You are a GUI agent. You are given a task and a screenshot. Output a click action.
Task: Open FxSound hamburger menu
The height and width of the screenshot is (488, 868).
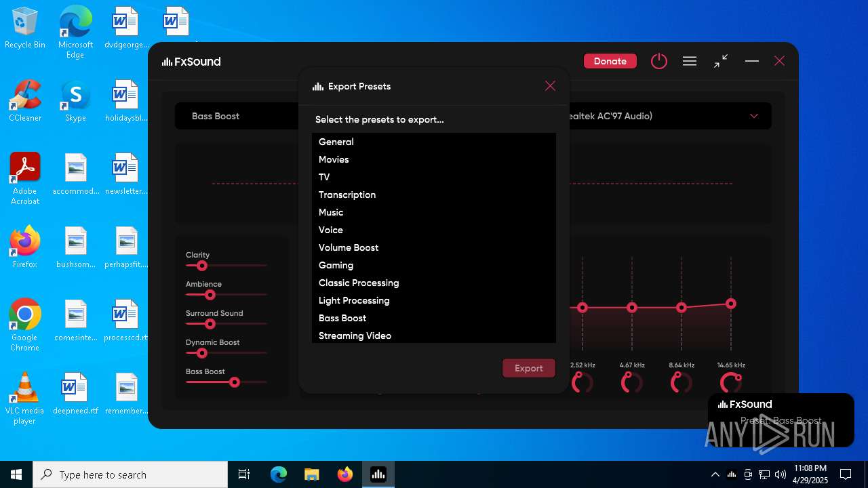click(x=690, y=61)
